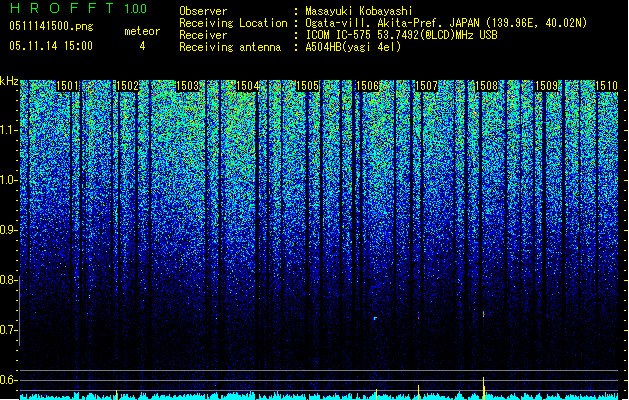Click the tallest yellow intensity spike near 1508
The image size is (629, 400).
point(484,388)
